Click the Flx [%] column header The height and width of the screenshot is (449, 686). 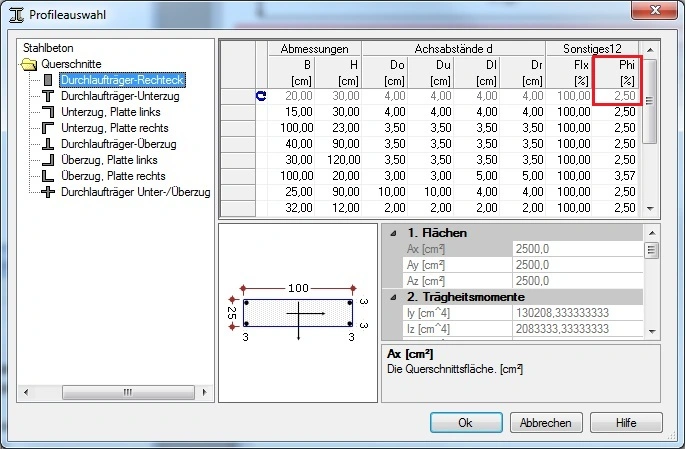coord(569,73)
